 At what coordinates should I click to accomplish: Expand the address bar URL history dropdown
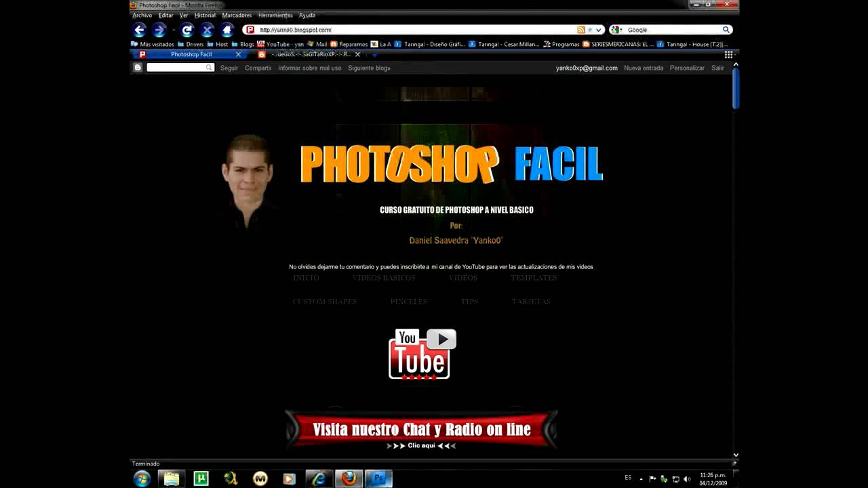click(x=599, y=30)
